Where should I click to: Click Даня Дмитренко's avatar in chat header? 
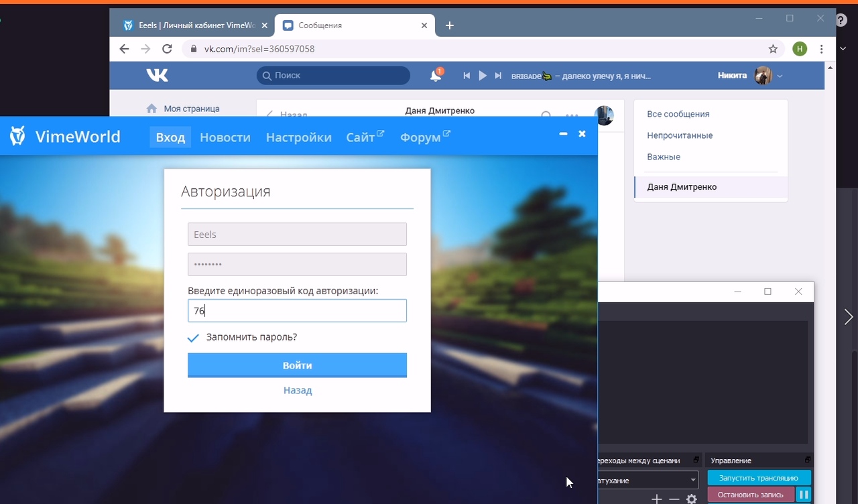[605, 115]
